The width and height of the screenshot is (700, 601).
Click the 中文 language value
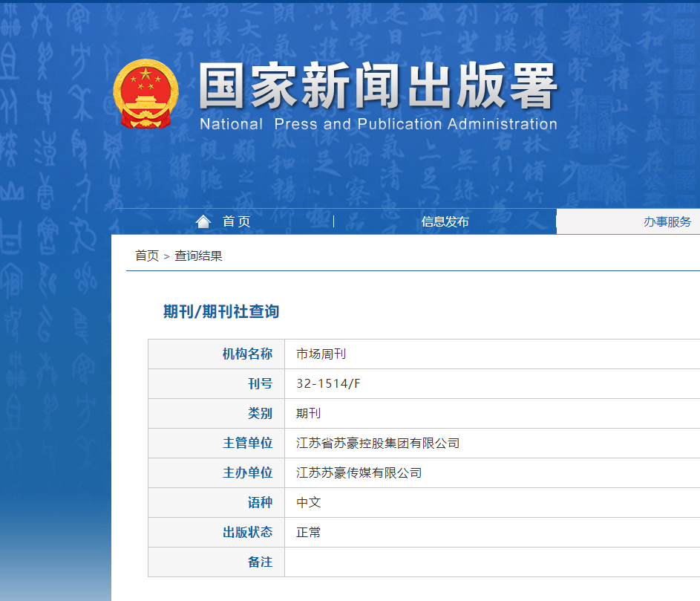click(x=308, y=503)
